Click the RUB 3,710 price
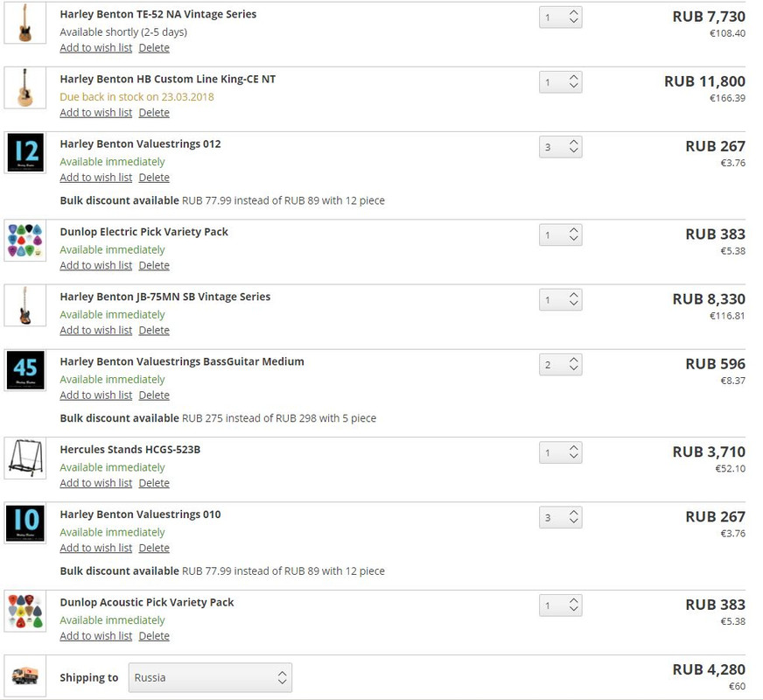The image size is (763, 700). click(709, 451)
